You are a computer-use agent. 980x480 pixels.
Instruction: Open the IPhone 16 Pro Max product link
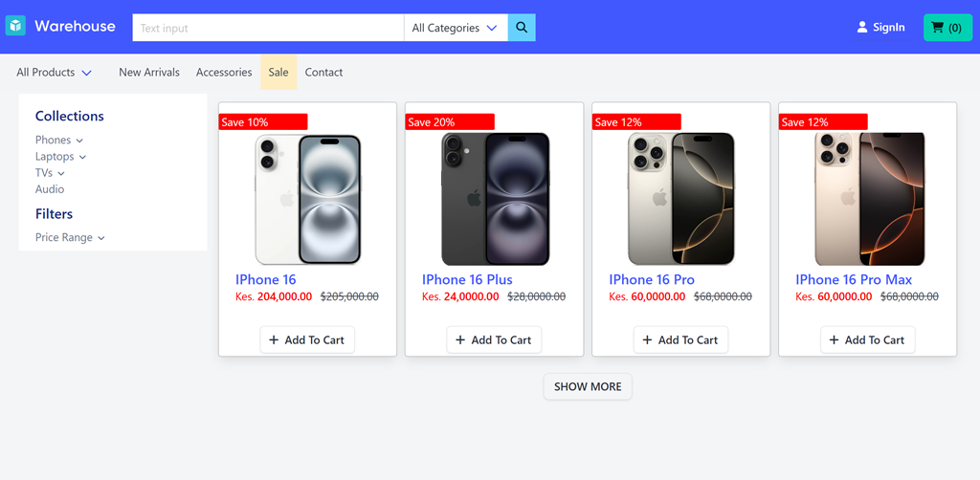point(854,280)
